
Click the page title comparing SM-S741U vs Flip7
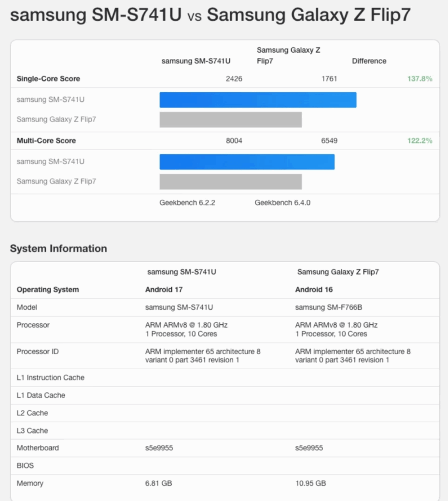210,14
